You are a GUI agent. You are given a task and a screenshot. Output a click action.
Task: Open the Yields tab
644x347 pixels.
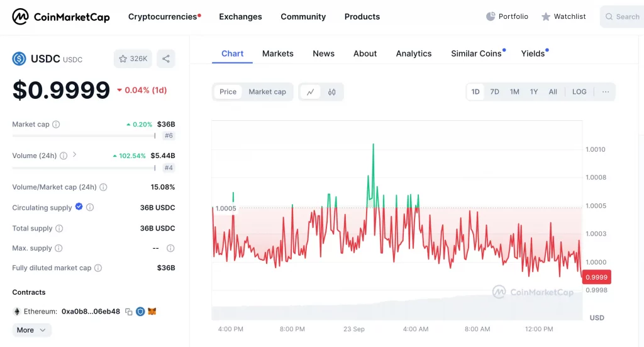point(533,54)
